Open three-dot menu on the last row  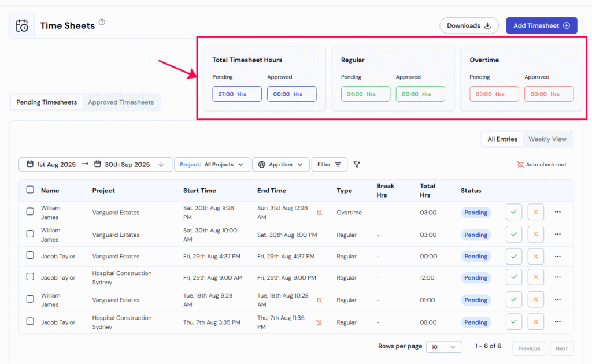(x=557, y=322)
